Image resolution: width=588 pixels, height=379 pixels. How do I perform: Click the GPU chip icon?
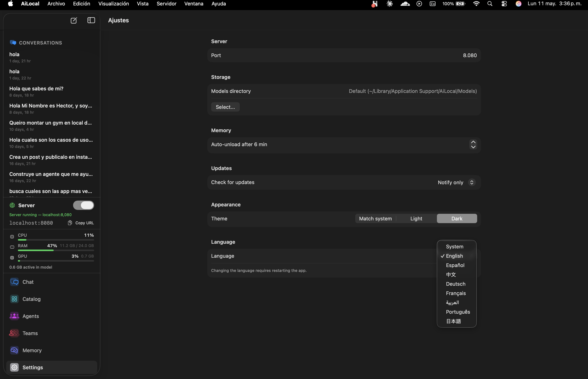pos(12,258)
